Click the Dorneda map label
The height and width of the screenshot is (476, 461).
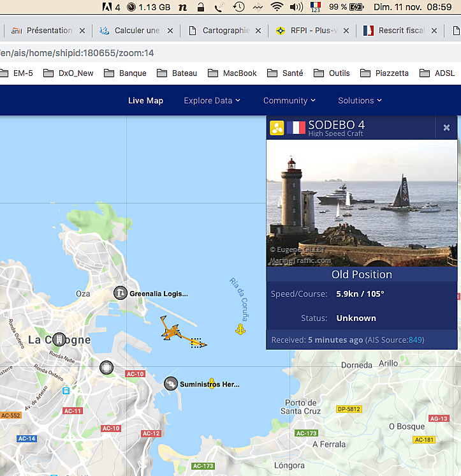[x=356, y=365]
